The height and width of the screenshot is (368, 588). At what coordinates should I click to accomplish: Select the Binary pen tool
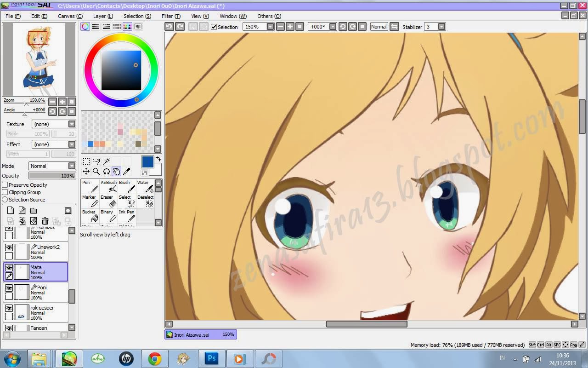[x=108, y=216]
